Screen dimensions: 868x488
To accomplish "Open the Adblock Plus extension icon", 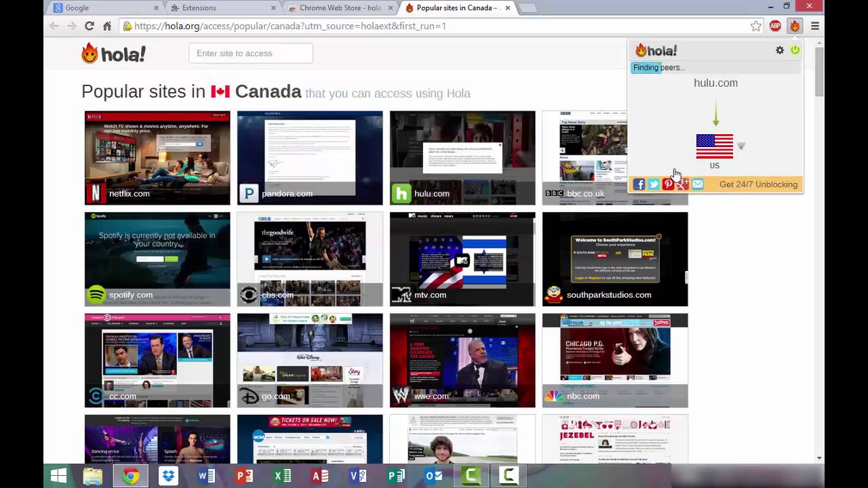I will tap(775, 26).
